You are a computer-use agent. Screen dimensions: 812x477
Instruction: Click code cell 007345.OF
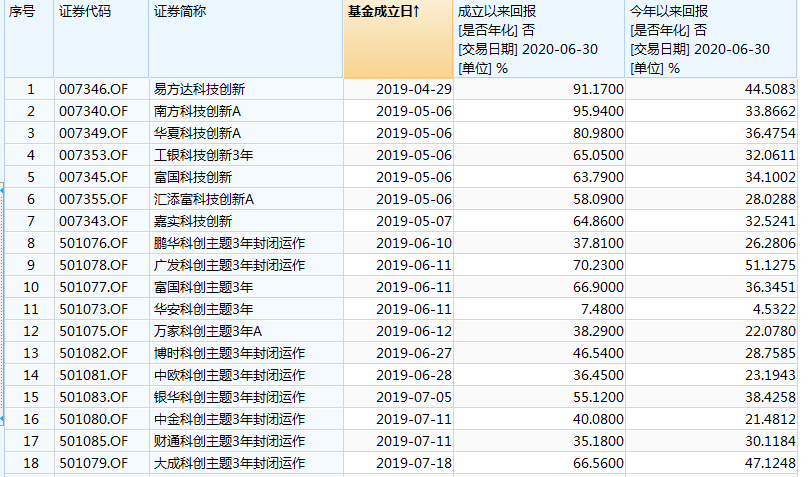pos(93,177)
